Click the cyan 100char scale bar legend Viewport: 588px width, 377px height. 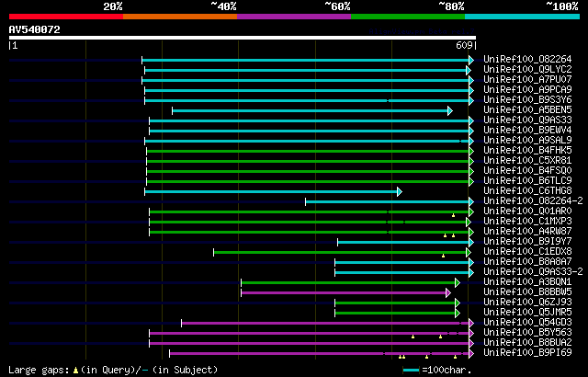[x=411, y=371]
